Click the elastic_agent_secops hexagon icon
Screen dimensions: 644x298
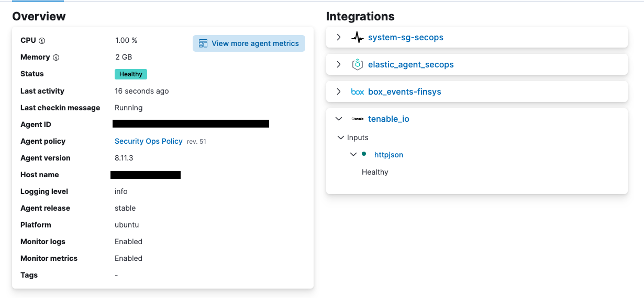coord(358,65)
